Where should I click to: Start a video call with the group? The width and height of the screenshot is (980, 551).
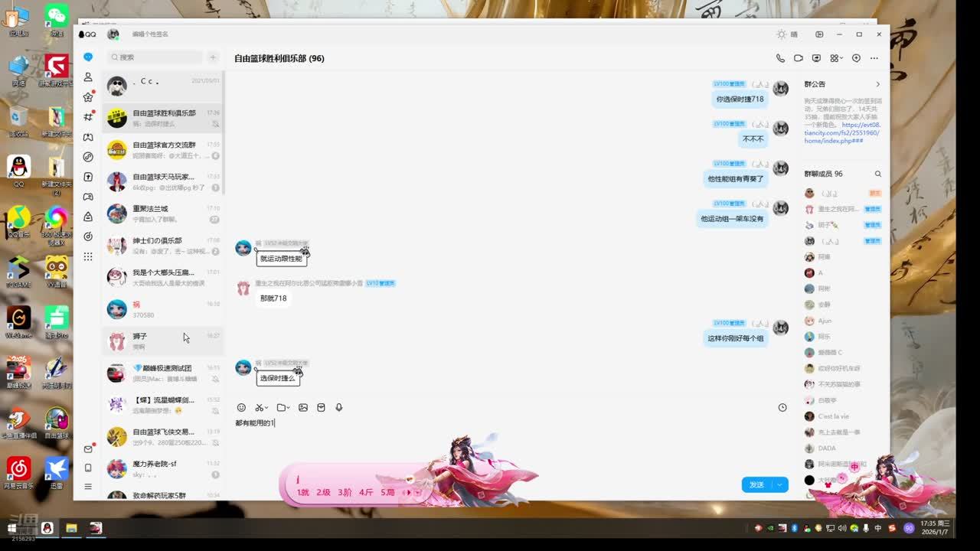799,58
